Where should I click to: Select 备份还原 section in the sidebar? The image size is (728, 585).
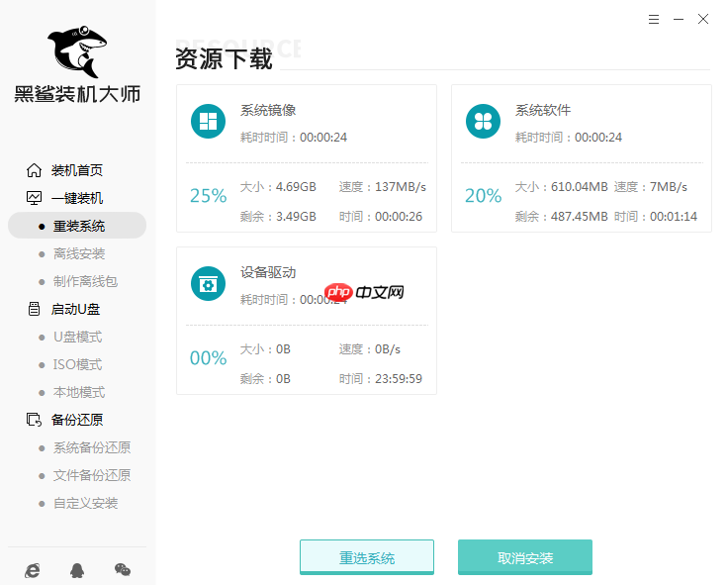click(x=77, y=420)
